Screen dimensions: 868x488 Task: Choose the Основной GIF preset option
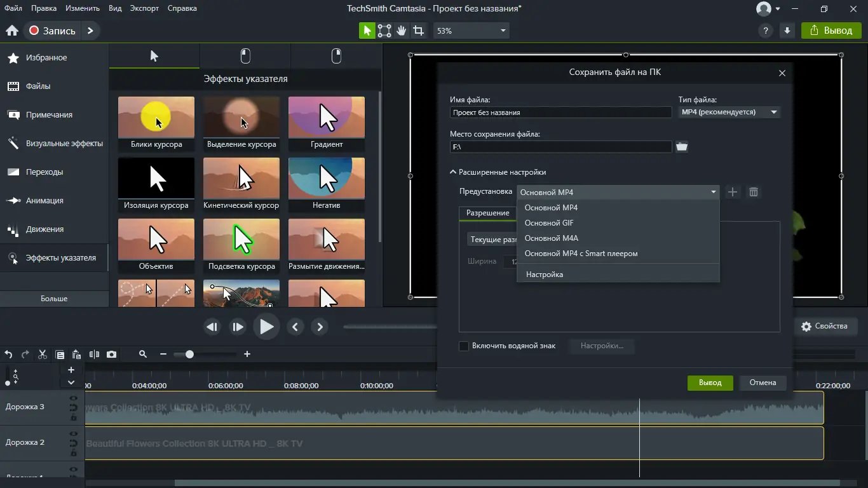tap(549, 223)
